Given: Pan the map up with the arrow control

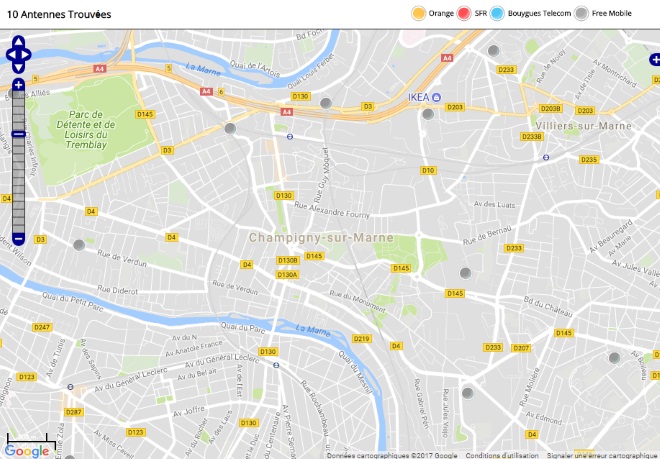Looking at the screenshot, I should click(19, 41).
